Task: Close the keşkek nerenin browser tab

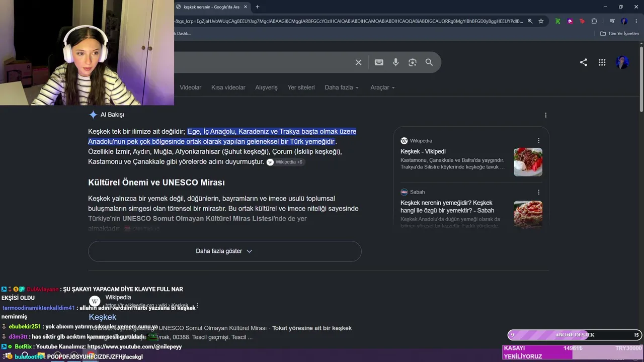Action: 246,7
